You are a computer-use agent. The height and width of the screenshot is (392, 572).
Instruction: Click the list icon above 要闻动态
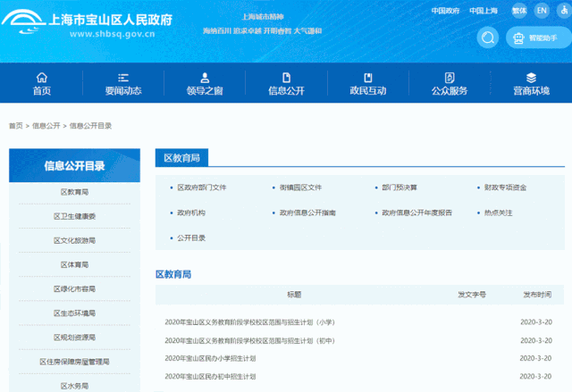(123, 77)
